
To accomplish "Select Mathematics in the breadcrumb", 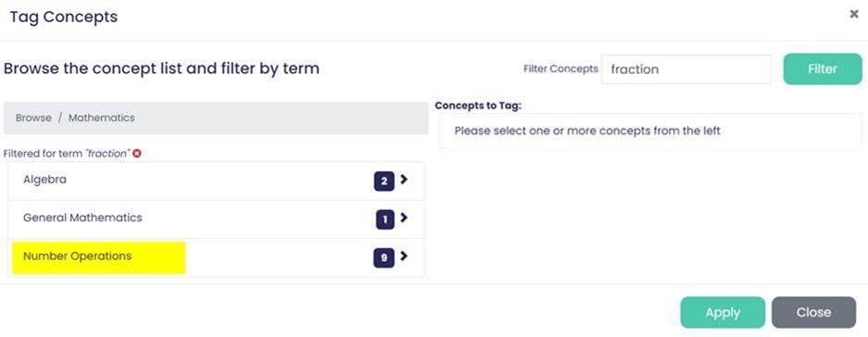I will tap(101, 118).
